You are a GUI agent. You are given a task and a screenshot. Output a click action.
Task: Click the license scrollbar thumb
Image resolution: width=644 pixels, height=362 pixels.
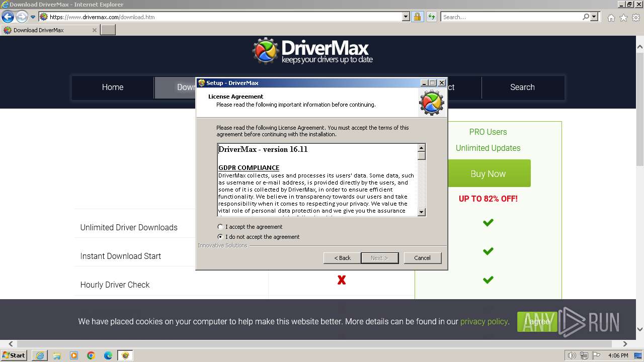click(x=422, y=156)
